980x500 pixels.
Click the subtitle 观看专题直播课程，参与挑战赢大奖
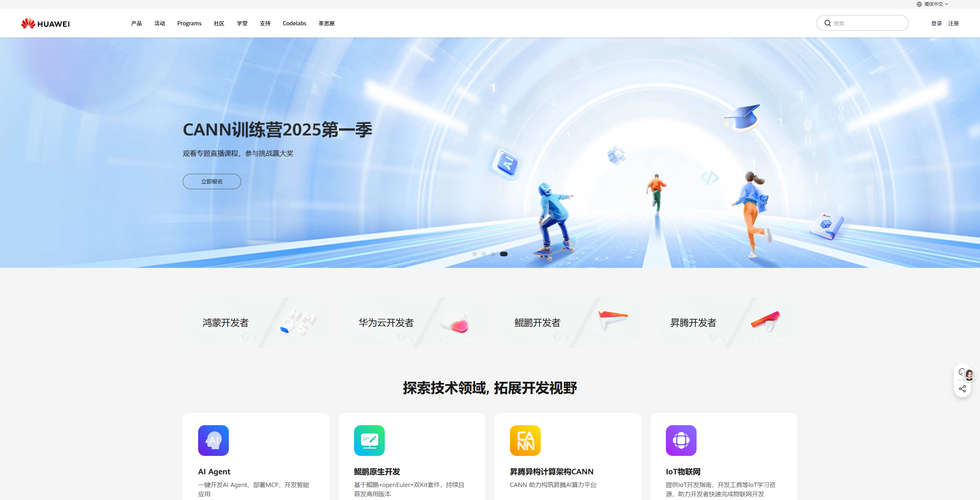pos(238,153)
